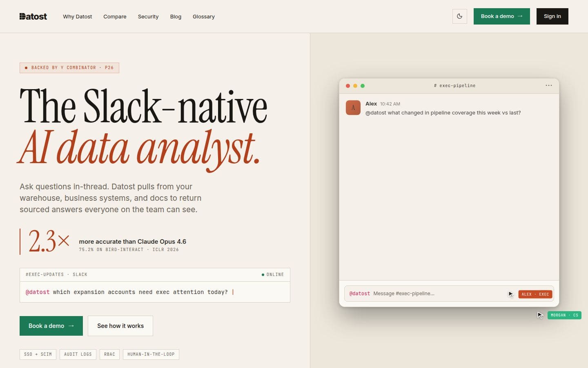This screenshot has width=588, height=368.
Task: Open the Glossary nav link
Action: click(204, 17)
